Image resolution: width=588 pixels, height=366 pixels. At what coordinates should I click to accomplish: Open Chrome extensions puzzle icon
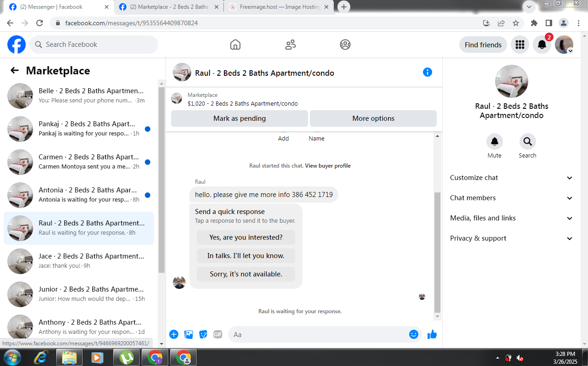(534, 23)
